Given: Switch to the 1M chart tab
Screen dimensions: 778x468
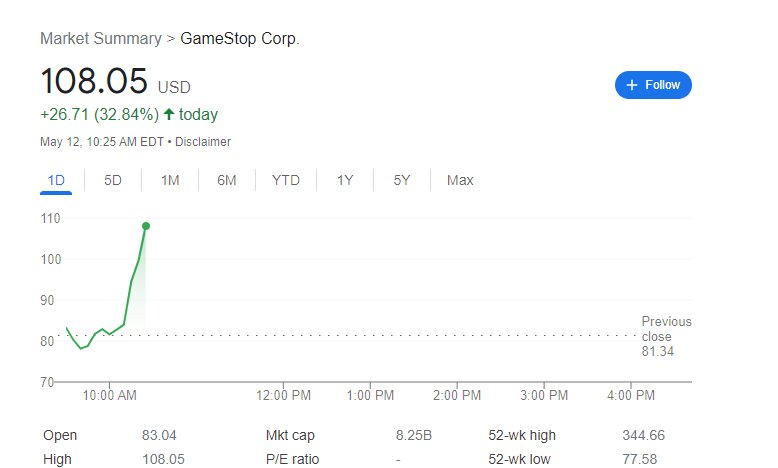Looking at the screenshot, I should point(170,180).
